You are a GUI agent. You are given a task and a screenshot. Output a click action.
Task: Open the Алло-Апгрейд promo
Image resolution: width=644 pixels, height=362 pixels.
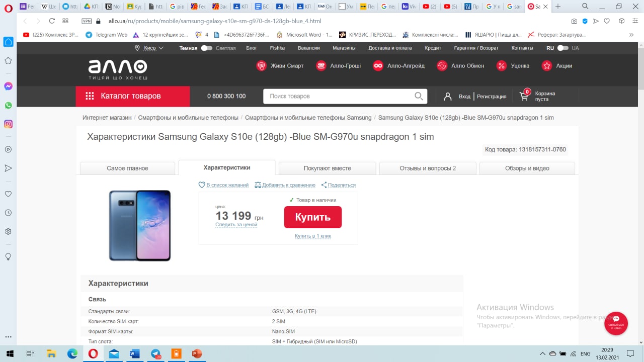(x=398, y=66)
